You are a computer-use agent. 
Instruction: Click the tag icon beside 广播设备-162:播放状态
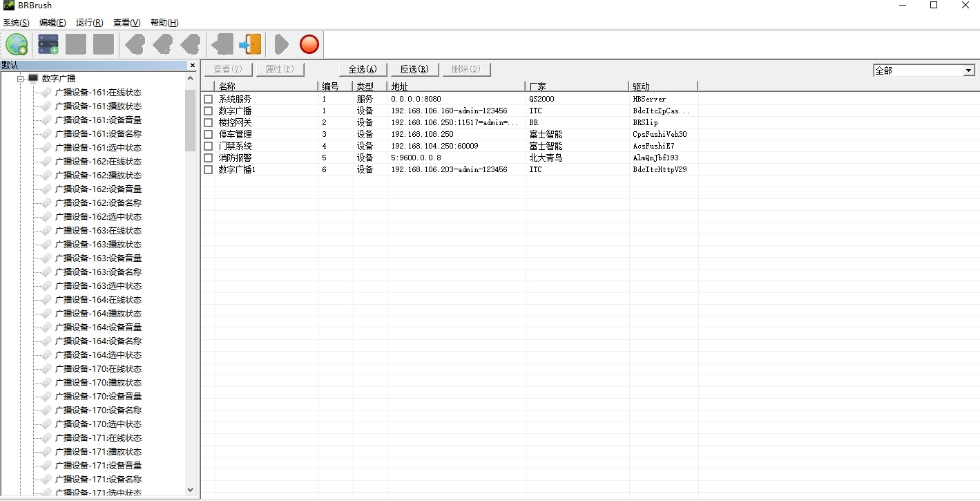(46, 175)
